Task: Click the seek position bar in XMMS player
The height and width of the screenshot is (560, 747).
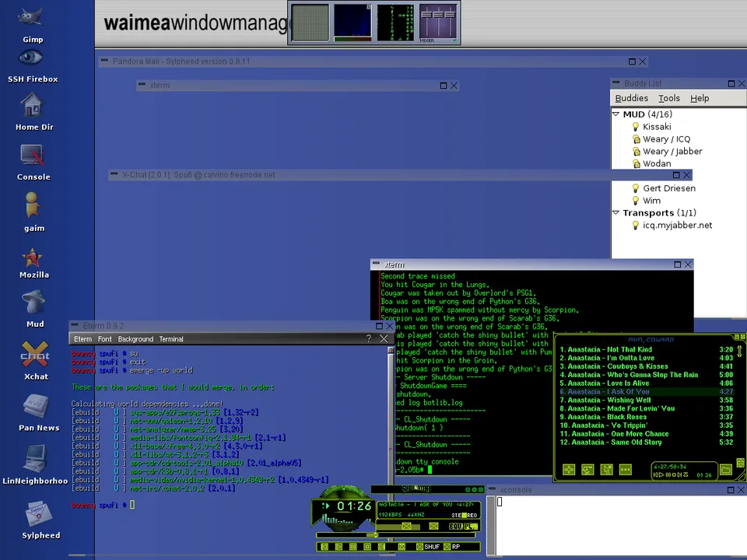Action: (x=395, y=535)
